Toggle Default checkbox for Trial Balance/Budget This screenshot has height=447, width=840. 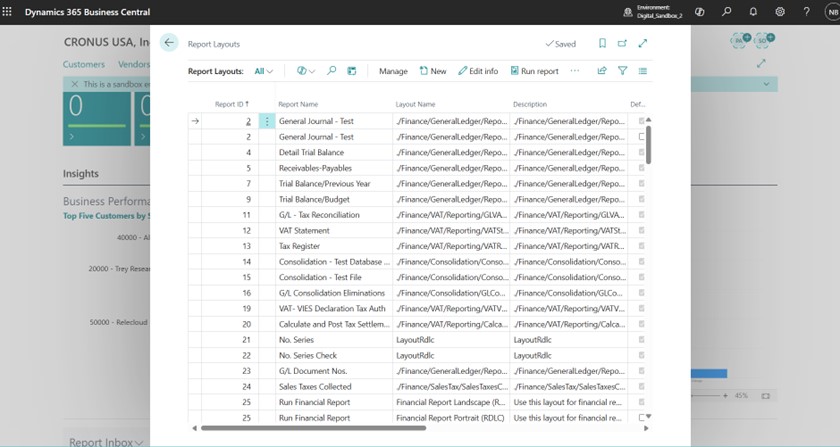(641, 199)
